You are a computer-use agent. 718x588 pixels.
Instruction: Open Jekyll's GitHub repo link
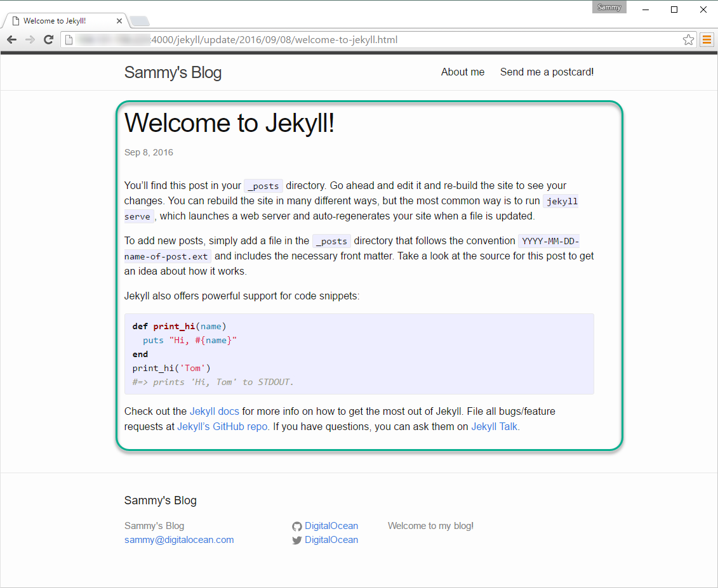point(222,426)
